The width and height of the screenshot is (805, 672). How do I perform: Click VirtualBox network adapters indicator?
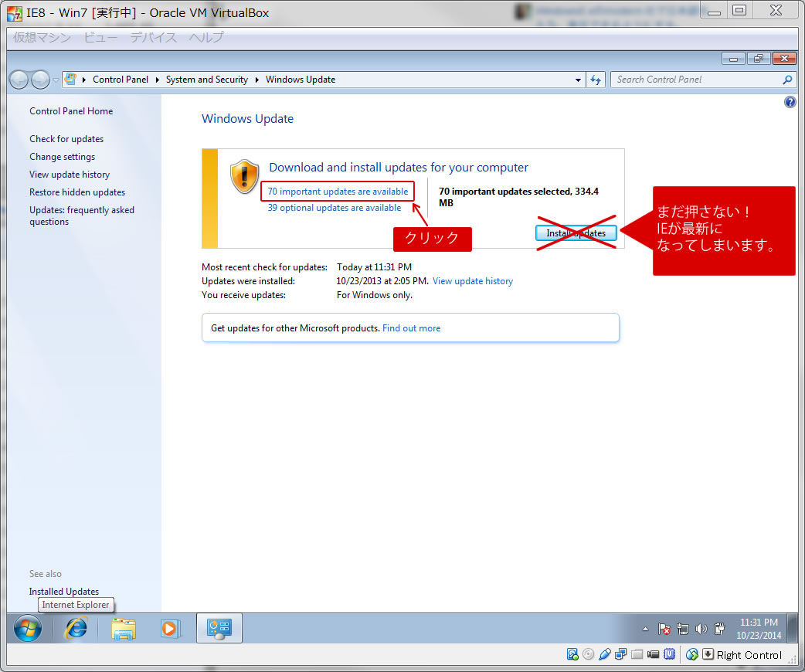point(620,654)
